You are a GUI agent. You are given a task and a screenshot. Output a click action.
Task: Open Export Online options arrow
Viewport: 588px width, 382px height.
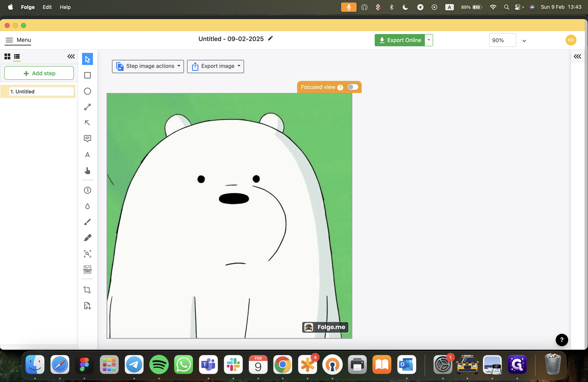coord(429,40)
